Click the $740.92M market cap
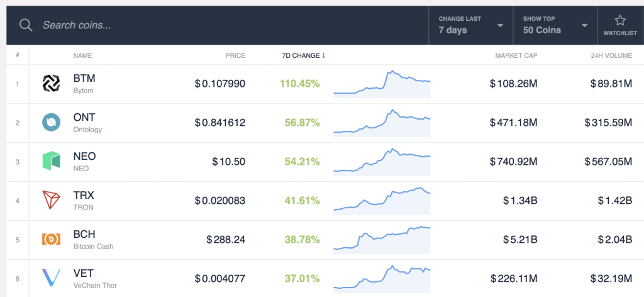This screenshot has height=297, width=644. coord(513,162)
